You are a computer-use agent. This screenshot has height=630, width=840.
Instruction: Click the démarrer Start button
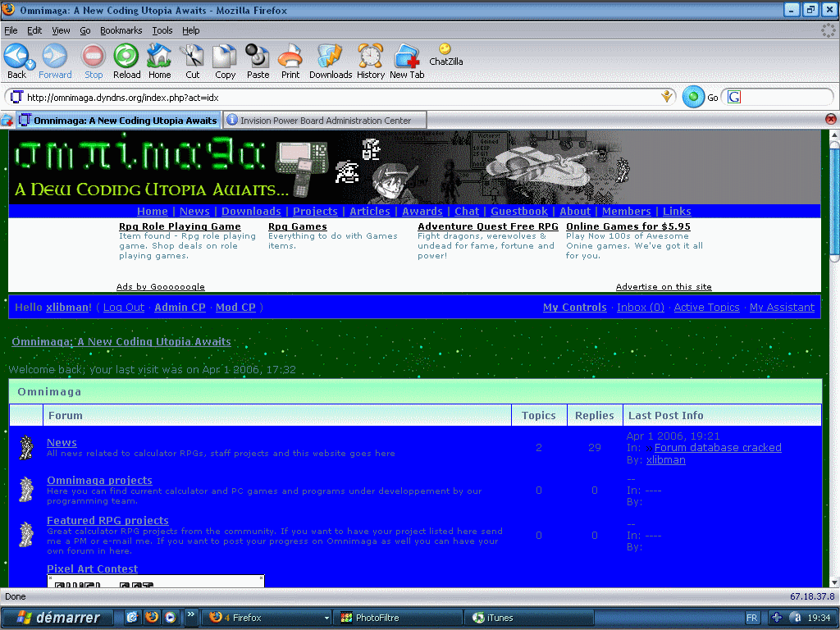pos(57,618)
